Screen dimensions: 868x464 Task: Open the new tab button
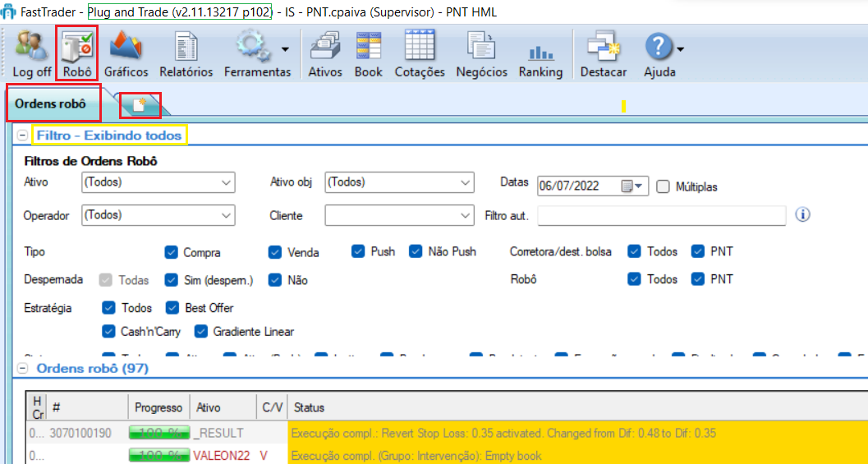[x=140, y=104]
